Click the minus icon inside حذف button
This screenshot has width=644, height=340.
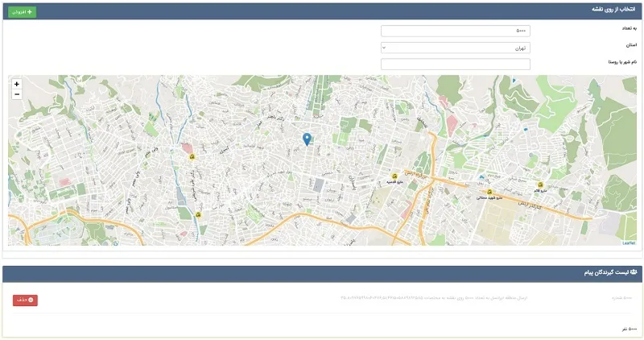pos(31,301)
